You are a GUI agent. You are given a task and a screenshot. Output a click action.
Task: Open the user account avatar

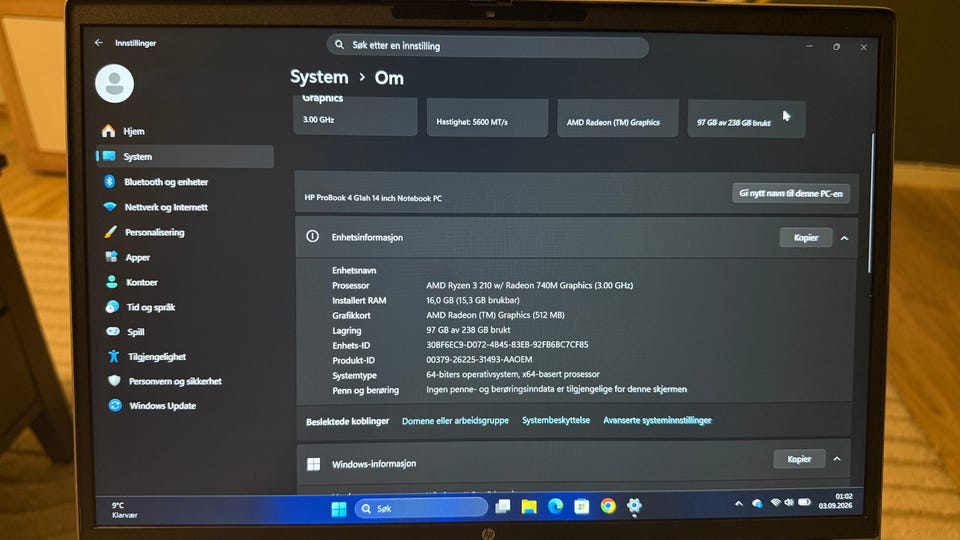point(114,83)
